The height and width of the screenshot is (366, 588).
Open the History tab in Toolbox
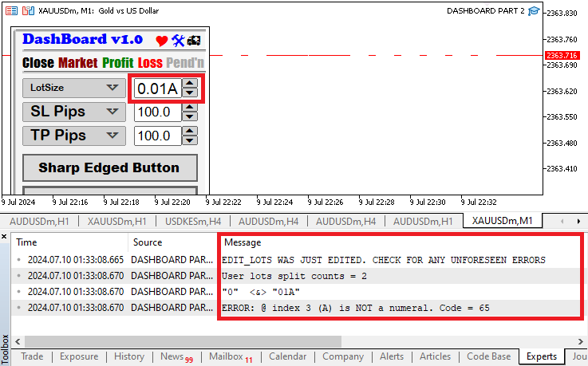(129, 356)
